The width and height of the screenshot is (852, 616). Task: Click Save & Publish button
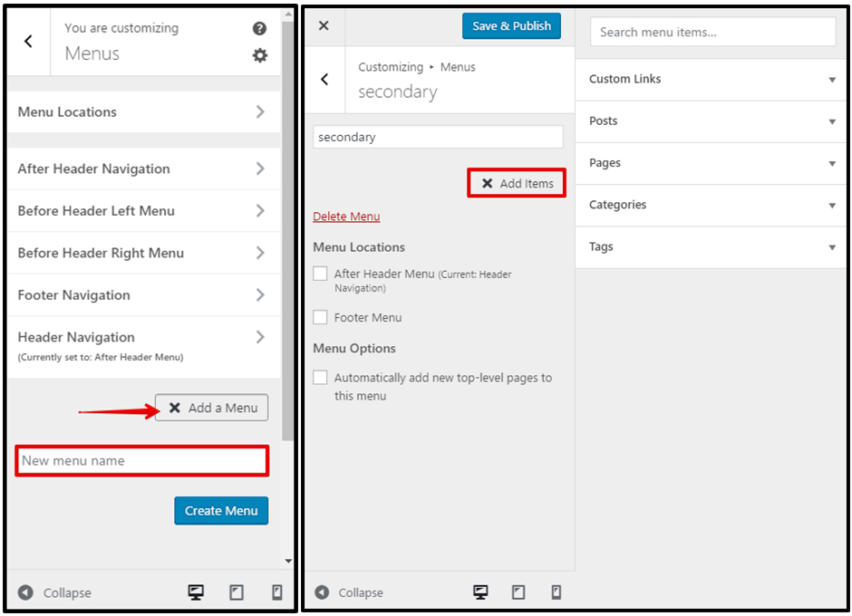pyautogui.click(x=511, y=25)
